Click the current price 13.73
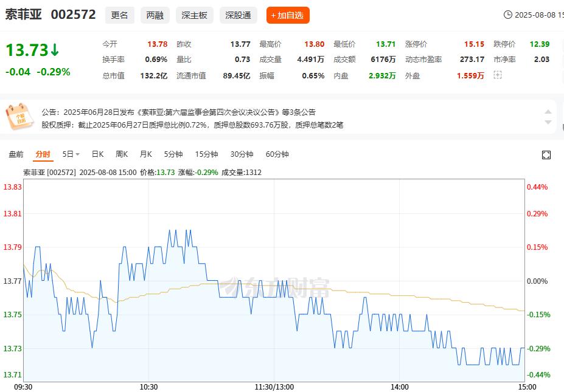The image size is (564, 392). (x=27, y=50)
